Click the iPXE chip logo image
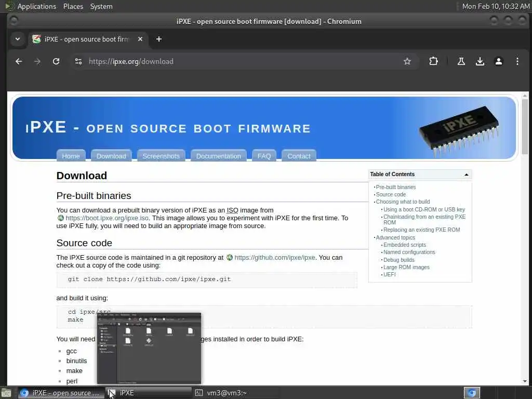The height and width of the screenshot is (399, 532). [x=459, y=131]
